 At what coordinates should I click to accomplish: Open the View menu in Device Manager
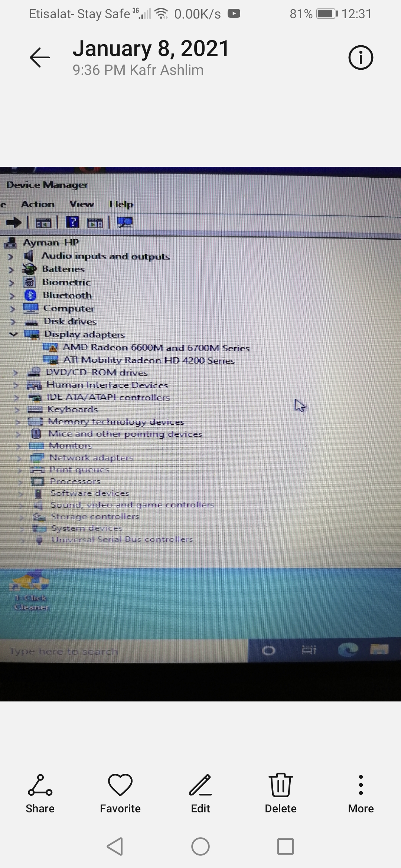point(82,204)
